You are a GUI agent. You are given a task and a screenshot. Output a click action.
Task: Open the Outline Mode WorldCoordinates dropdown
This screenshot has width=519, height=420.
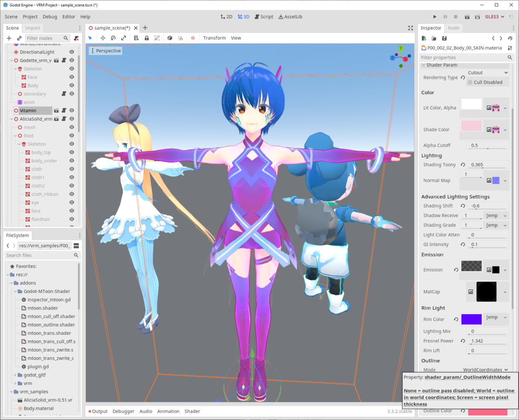click(x=485, y=370)
